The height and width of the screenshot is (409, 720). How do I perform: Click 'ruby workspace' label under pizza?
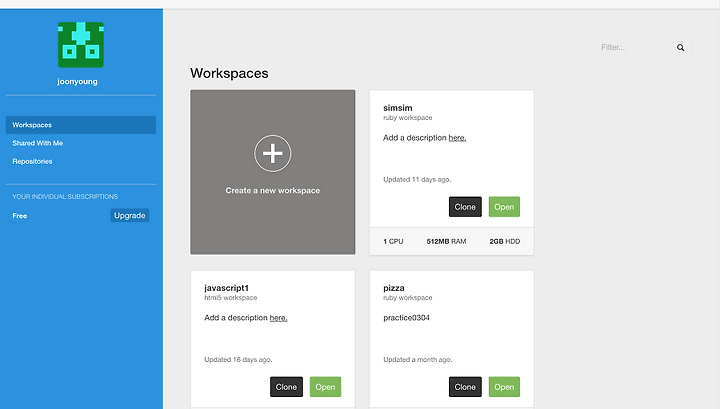(x=408, y=298)
